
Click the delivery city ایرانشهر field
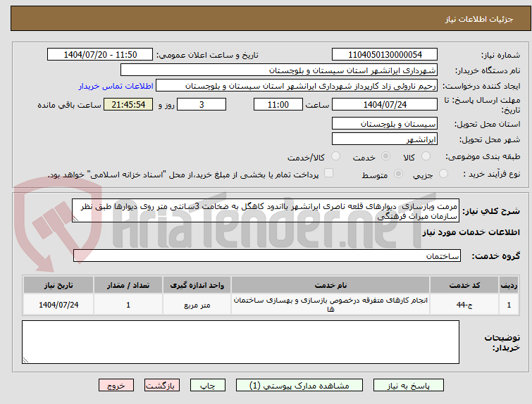tap(385, 139)
